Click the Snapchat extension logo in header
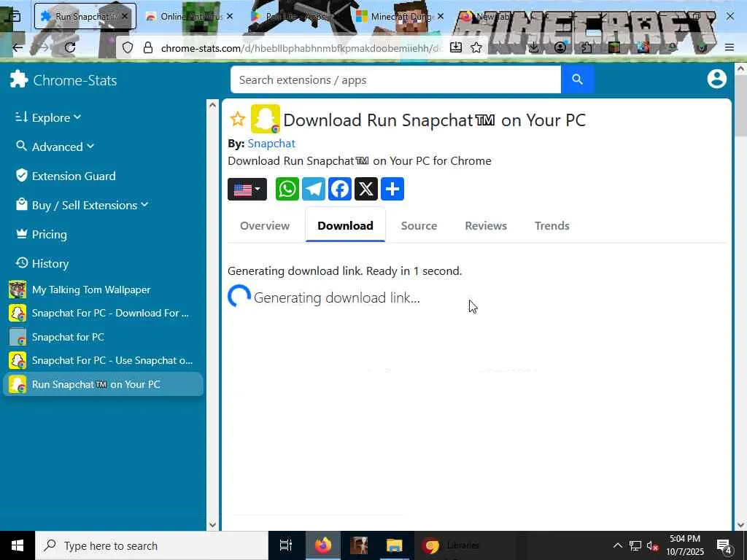 266,119
